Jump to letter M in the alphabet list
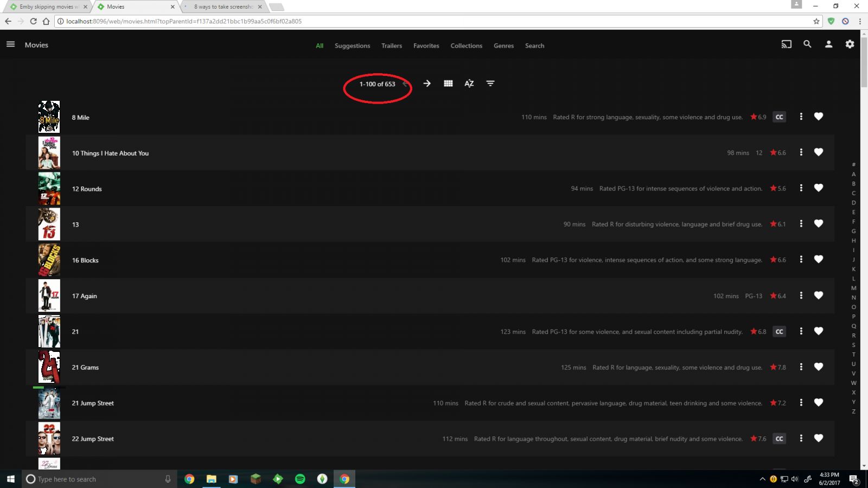868x488 pixels. pyautogui.click(x=853, y=288)
